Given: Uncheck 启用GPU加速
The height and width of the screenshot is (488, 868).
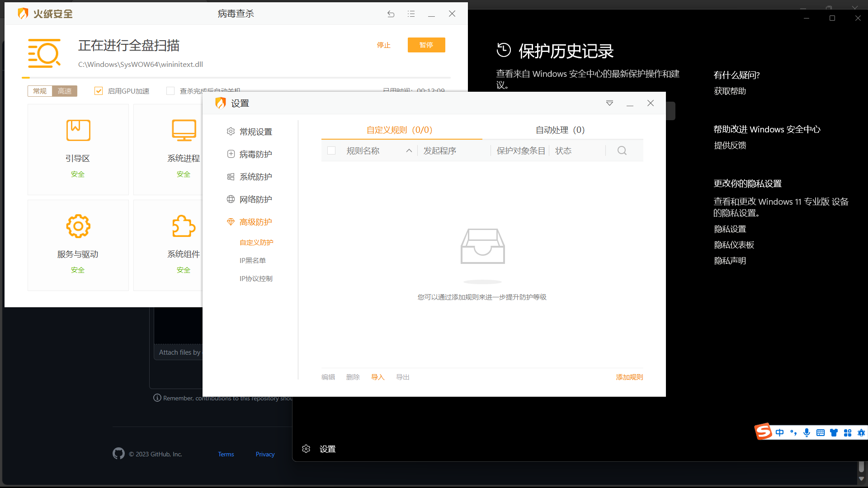Looking at the screenshot, I should [x=99, y=90].
